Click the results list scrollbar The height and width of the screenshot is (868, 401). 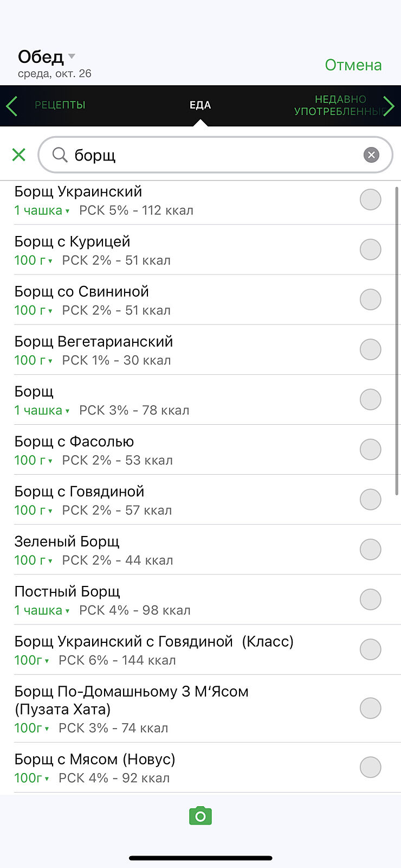pos(397,341)
